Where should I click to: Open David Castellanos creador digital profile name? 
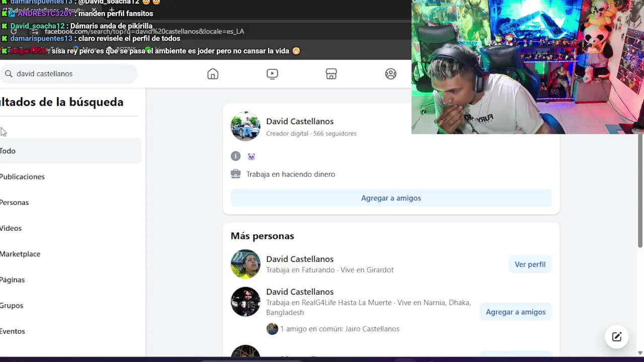(300, 121)
